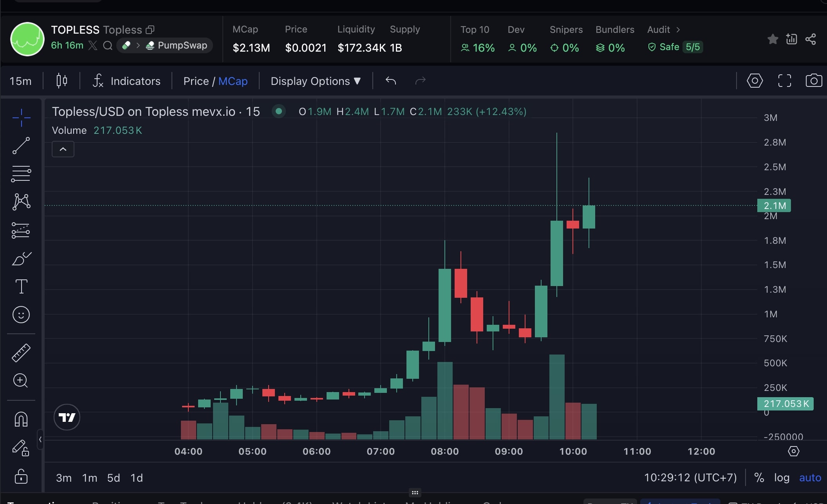Open price axis settings gear
The width and height of the screenshot is (827, 504).
click(793, 451)
